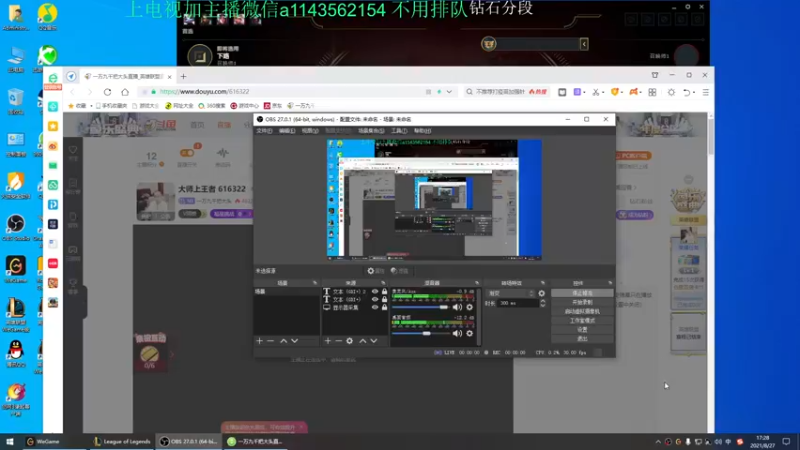800x450 pixels.
Task: Click browser vertical scrollbar
Action: click(711, 135)
